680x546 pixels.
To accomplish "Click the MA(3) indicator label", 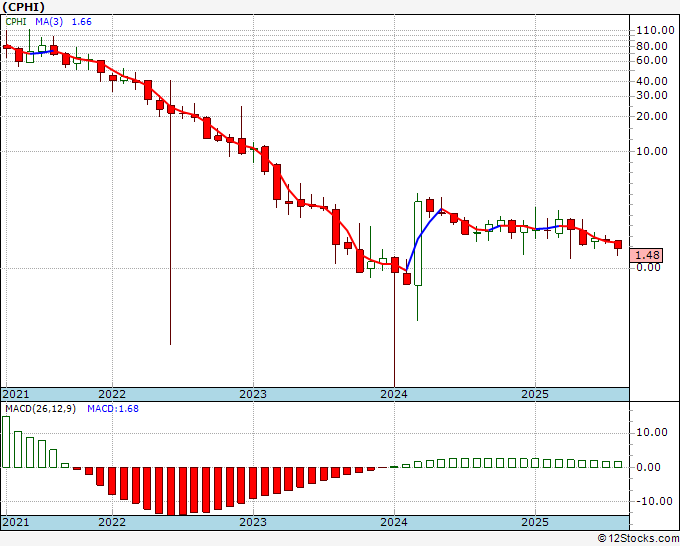I will click(x=49, y=22).
